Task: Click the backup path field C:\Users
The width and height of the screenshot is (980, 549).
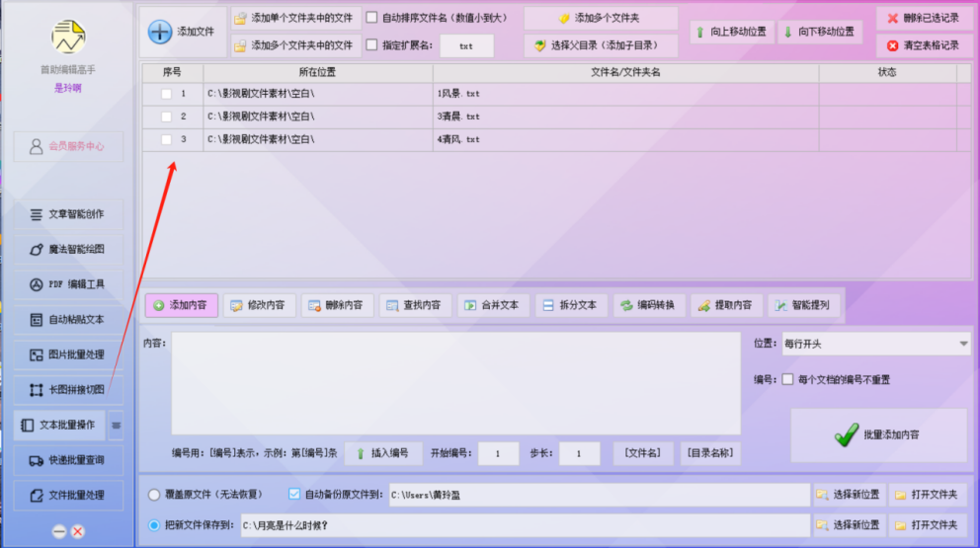Action: (x=600, y=496)
